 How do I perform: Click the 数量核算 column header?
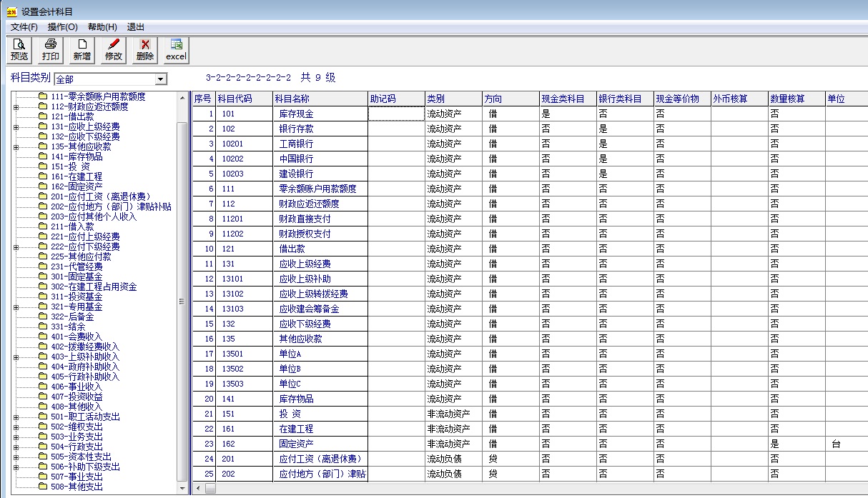click(x=797, y=99)
